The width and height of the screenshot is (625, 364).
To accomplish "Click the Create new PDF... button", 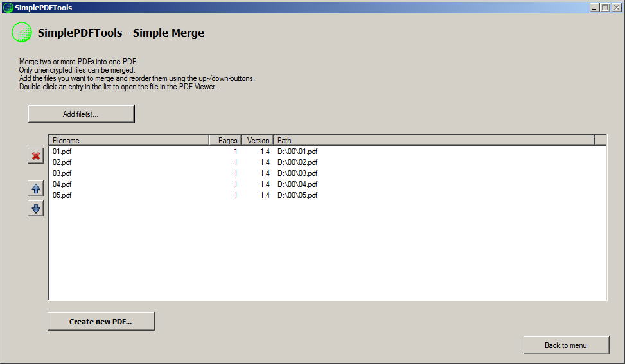I will coord(101,322).
